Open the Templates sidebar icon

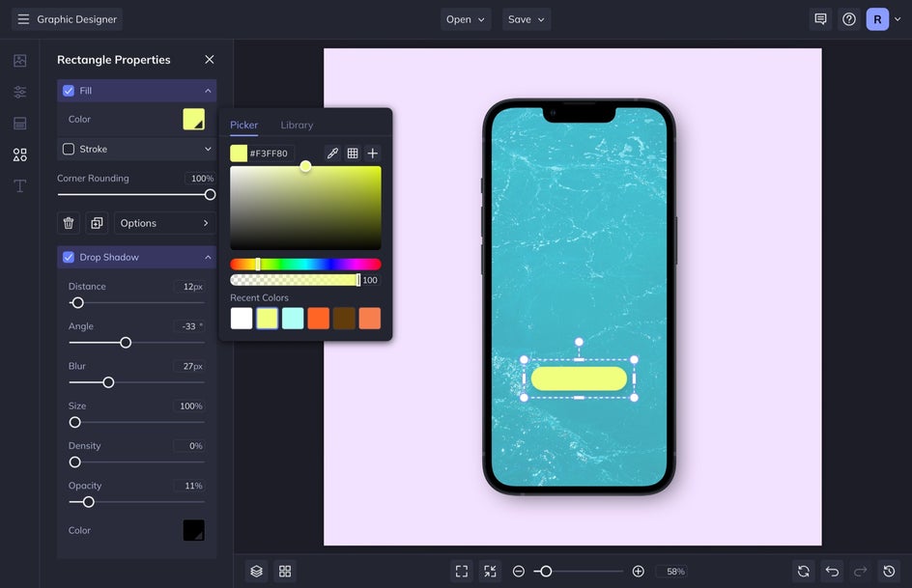pos(19,124)
